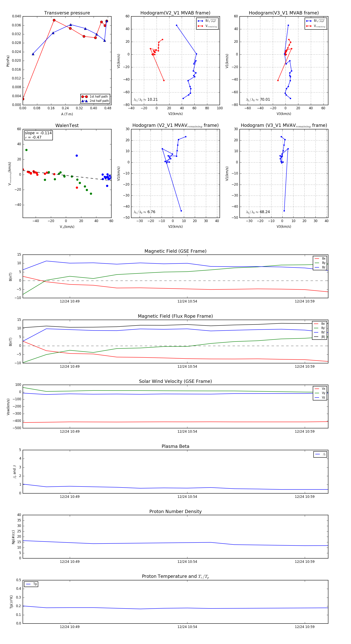Click the "Bx'" legend entry in Flux Rope panel

pos(320,324)
